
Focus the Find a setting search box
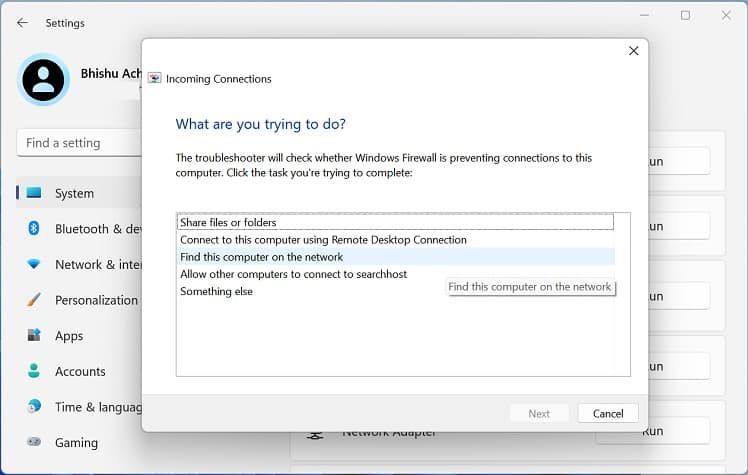80,143
